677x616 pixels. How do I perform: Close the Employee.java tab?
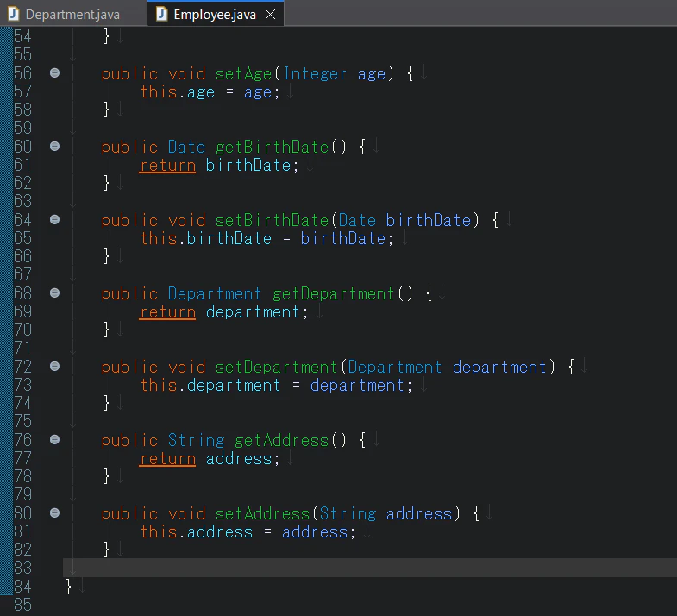[x=270, y=15]
